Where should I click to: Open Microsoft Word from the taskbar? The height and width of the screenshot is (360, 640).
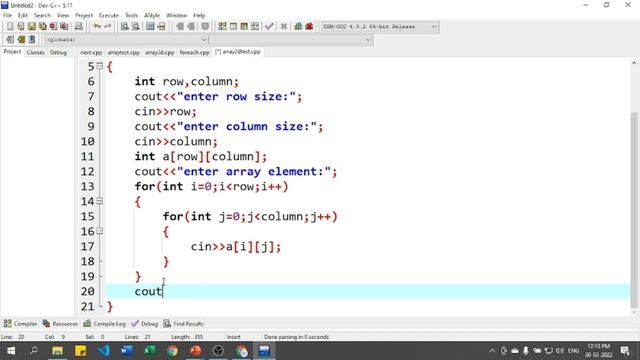(126, 351)
